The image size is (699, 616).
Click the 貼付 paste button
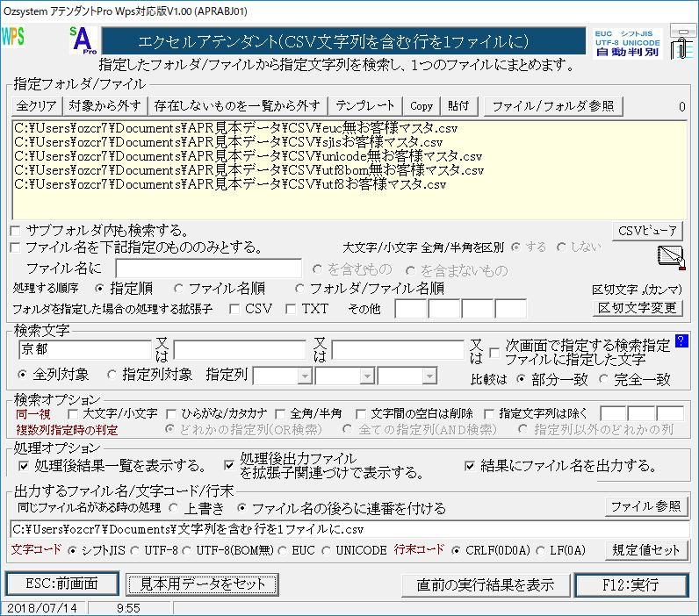(x=458, y=106)
